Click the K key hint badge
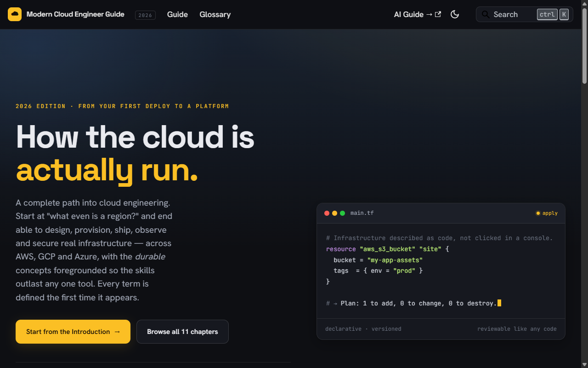 tap(564, 14)
